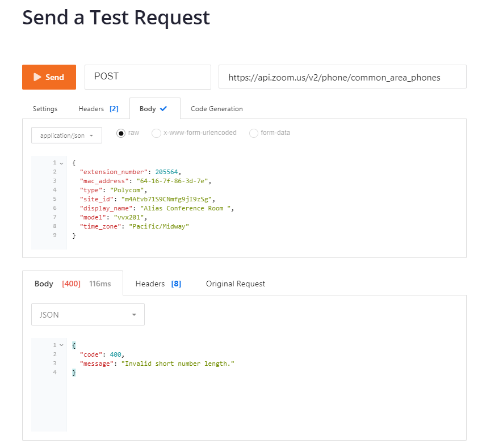Open the application/json content type dropdown

coord(66,136)
